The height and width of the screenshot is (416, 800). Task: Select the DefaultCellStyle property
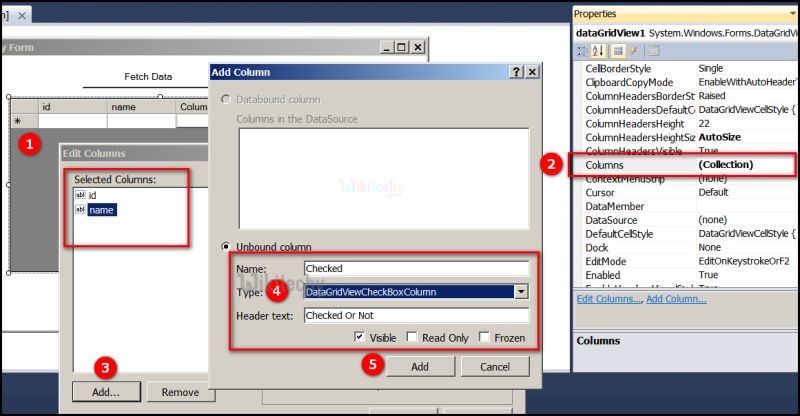tap(619, 234)
